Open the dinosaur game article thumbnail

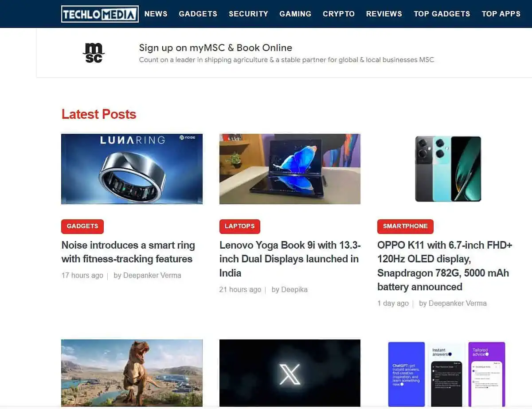pyautogui.click(x=132, y=373)
